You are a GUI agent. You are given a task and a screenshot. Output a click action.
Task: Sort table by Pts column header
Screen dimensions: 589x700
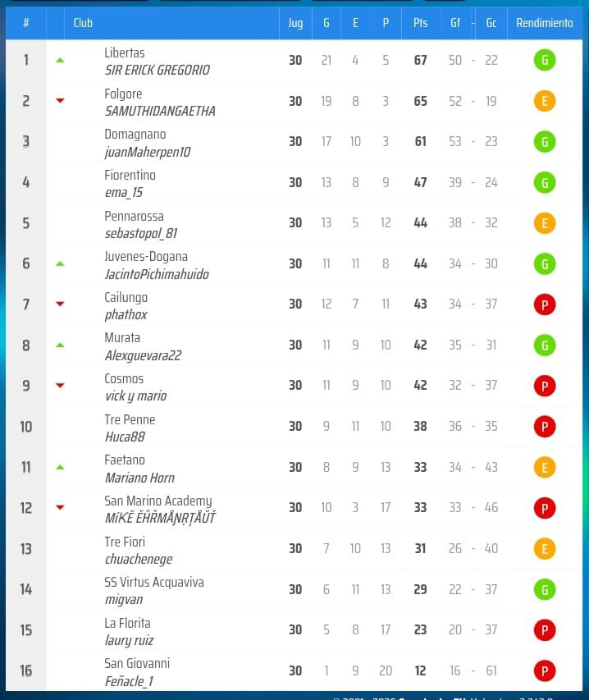point(420,23)
